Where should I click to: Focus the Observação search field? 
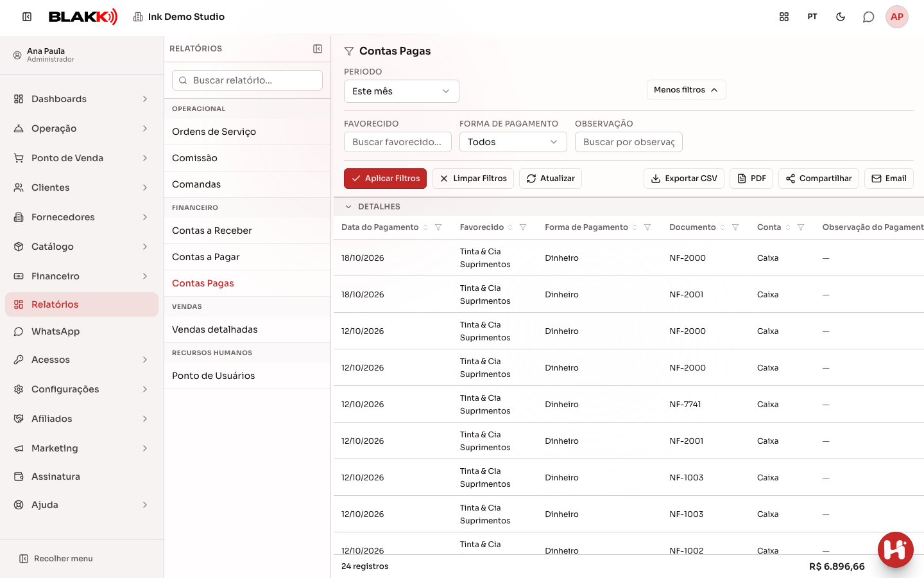(x=629, y=142)
